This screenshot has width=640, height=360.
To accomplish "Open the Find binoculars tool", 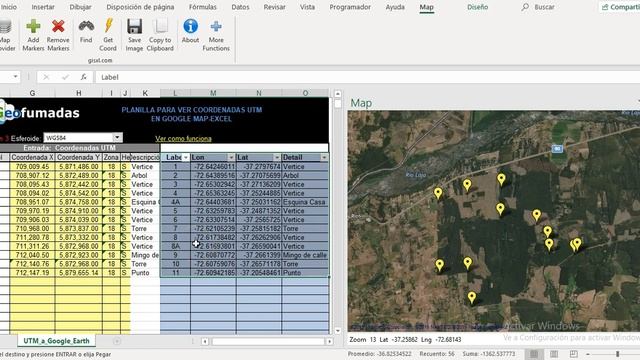I will 86,27.
